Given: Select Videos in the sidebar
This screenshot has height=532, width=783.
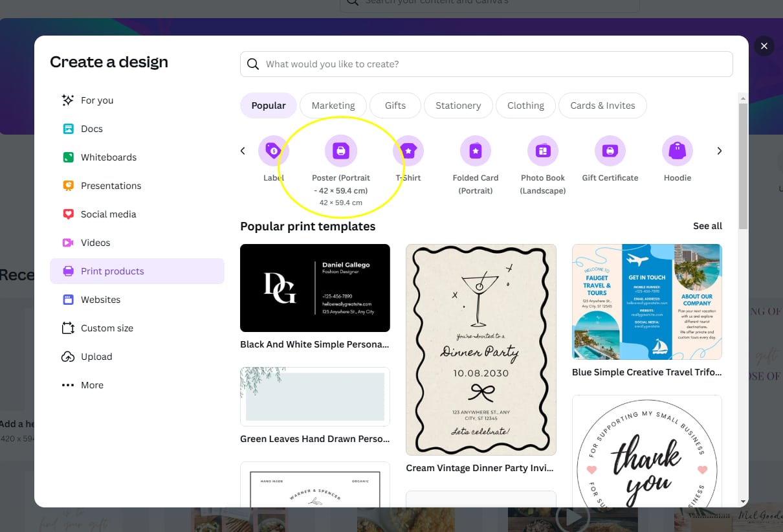Looking at the screenshot, I should (137, 243).
